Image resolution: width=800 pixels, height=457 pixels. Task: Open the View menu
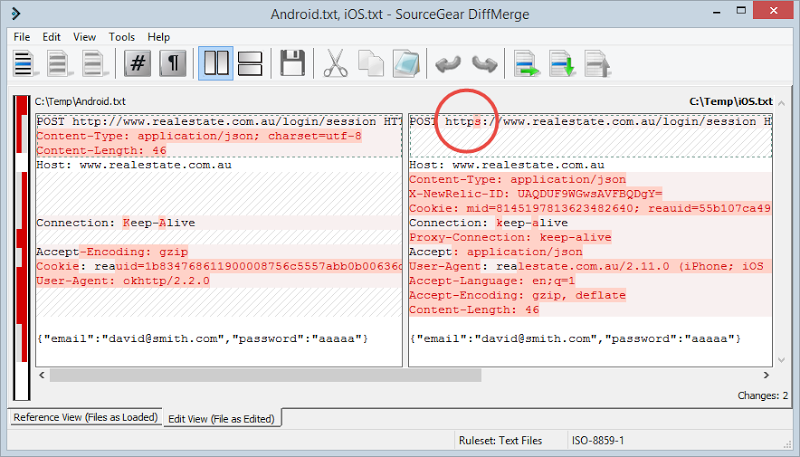click(84, 37)
